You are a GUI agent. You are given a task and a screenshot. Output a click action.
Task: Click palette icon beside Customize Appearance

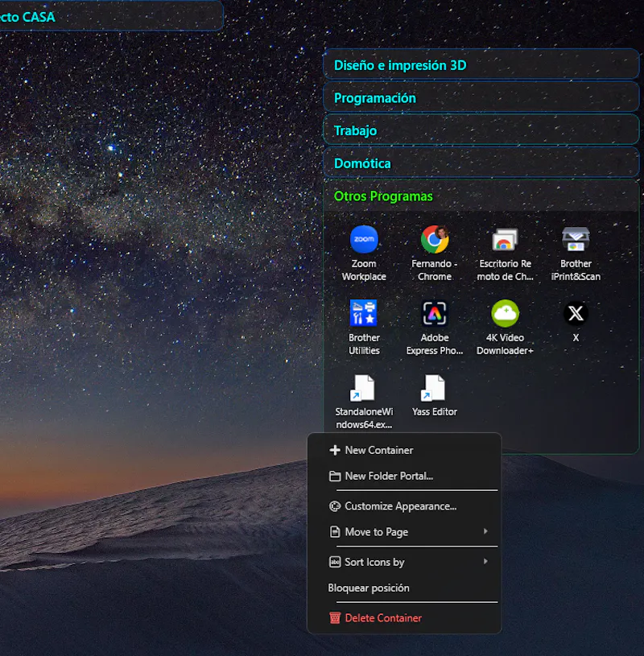(x=335, y=506)
